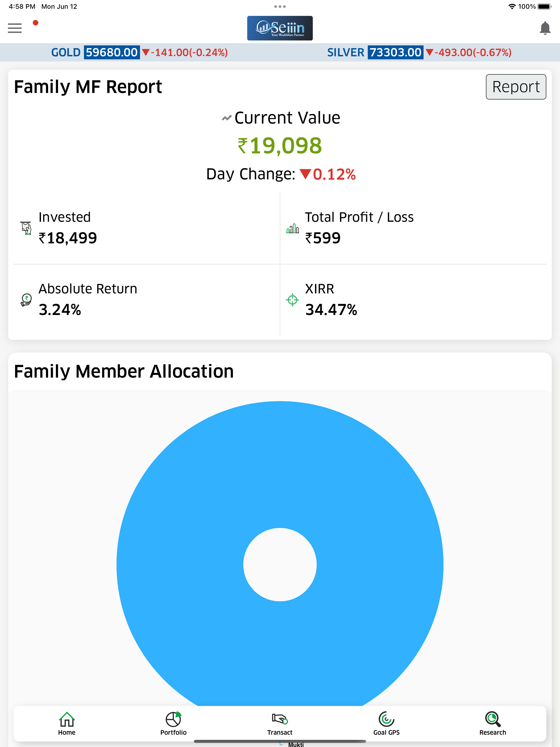Image resolution: width=560 pixels, height=747 pixels.
Task: Tap the ₹19,098 current value amount
Action: tap(280, 145)
